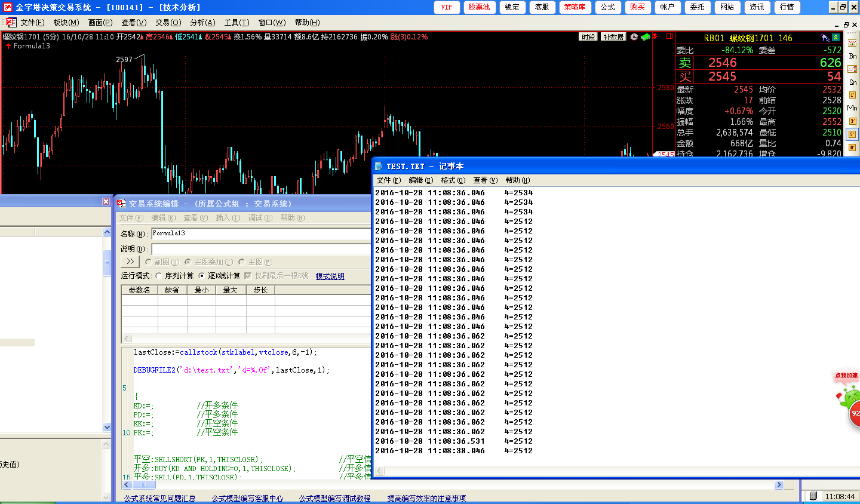Click the code editor horizontal scroll-left arrow

126,485
